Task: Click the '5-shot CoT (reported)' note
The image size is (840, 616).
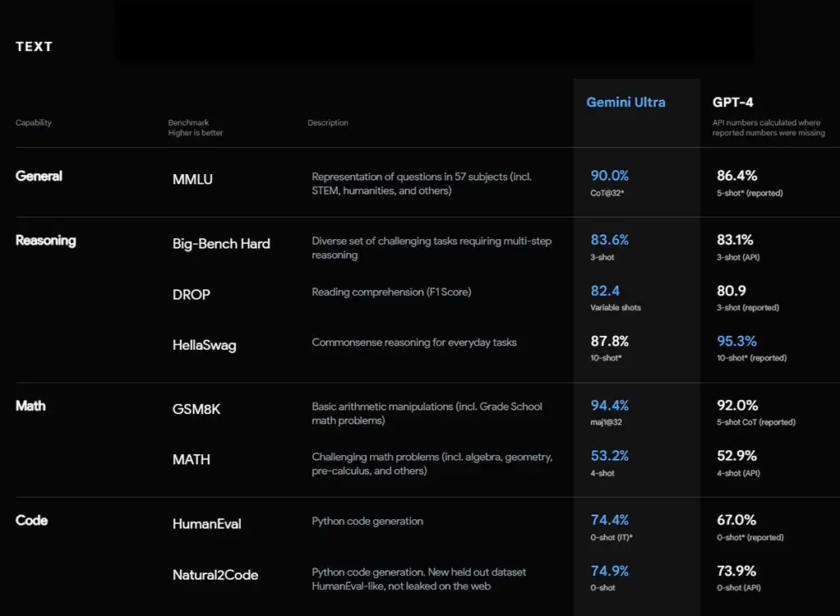Action: 756,422
